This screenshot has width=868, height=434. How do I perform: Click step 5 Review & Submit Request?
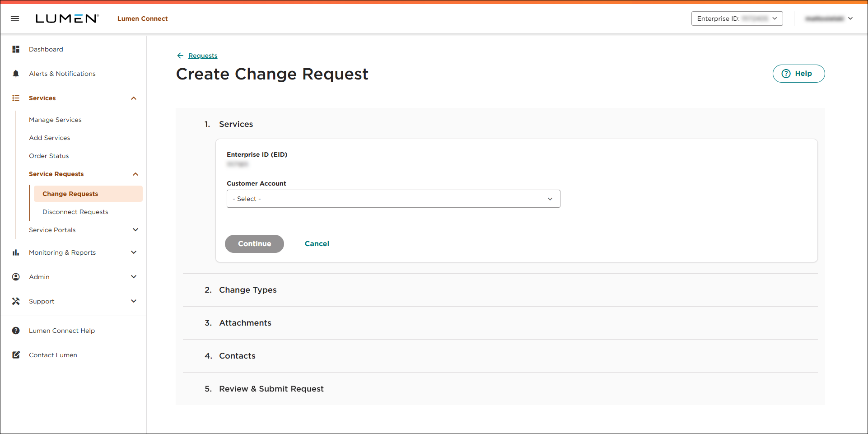(x=271, y=389)
